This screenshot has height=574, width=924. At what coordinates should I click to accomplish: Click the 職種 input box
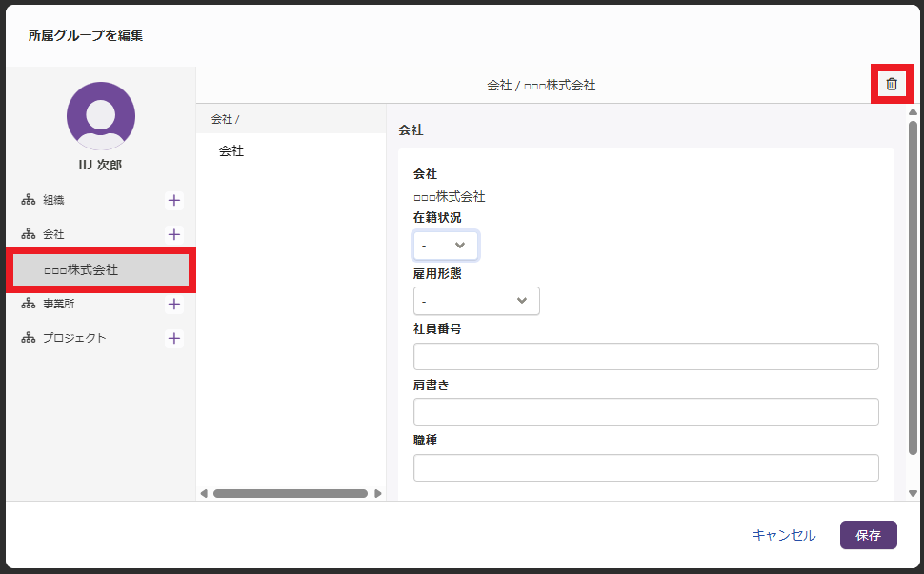[645, 467]
